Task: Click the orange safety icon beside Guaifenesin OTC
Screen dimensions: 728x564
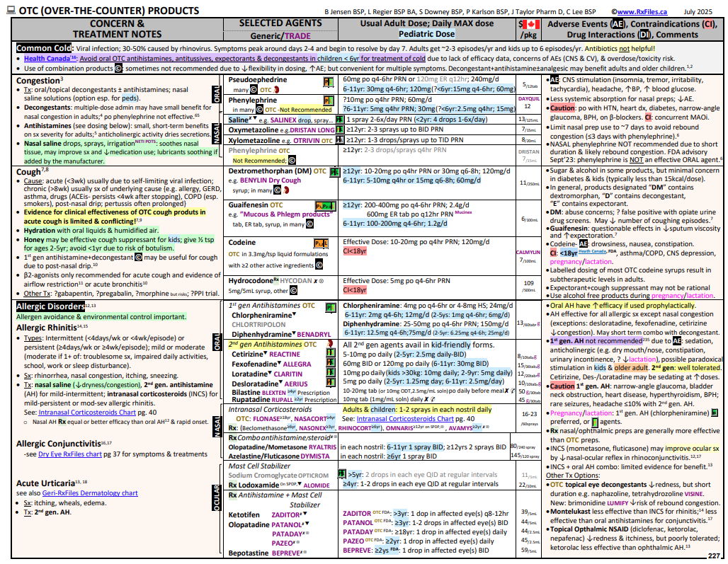Action: coord(325,205)
